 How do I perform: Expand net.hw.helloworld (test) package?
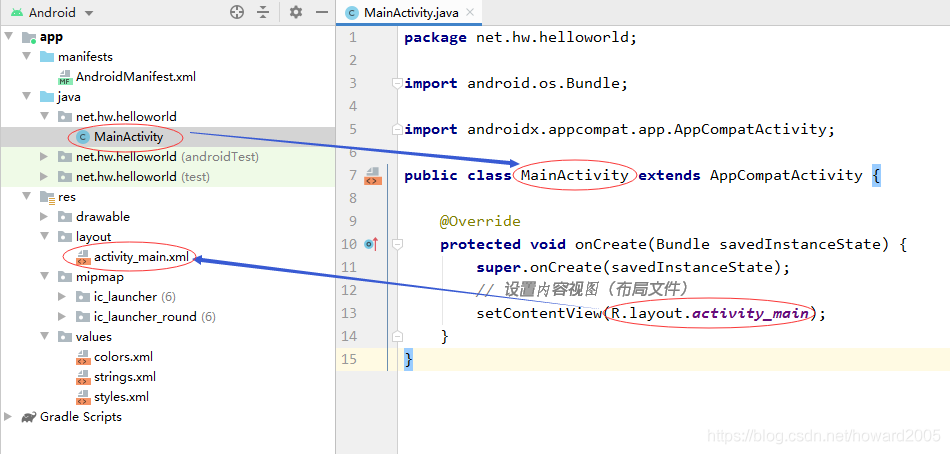44,177
